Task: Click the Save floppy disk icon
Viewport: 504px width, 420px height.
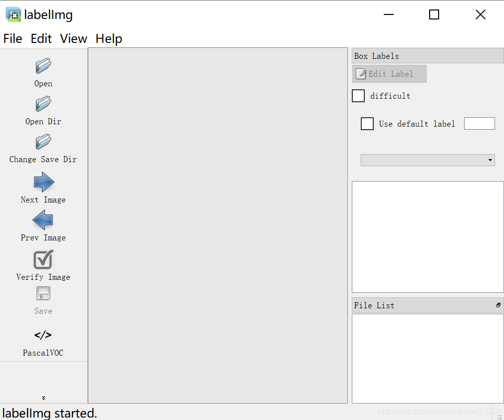Action: pyautogui.click(x=43, y=293)
